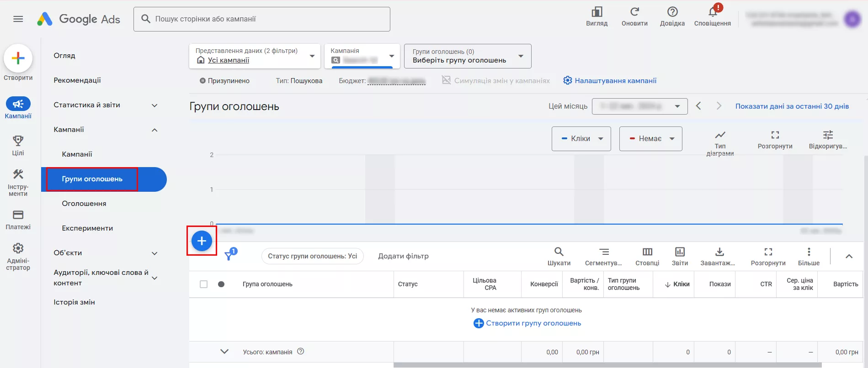
Task: Expand Статистика й звіти section
Action: point(154,105)
